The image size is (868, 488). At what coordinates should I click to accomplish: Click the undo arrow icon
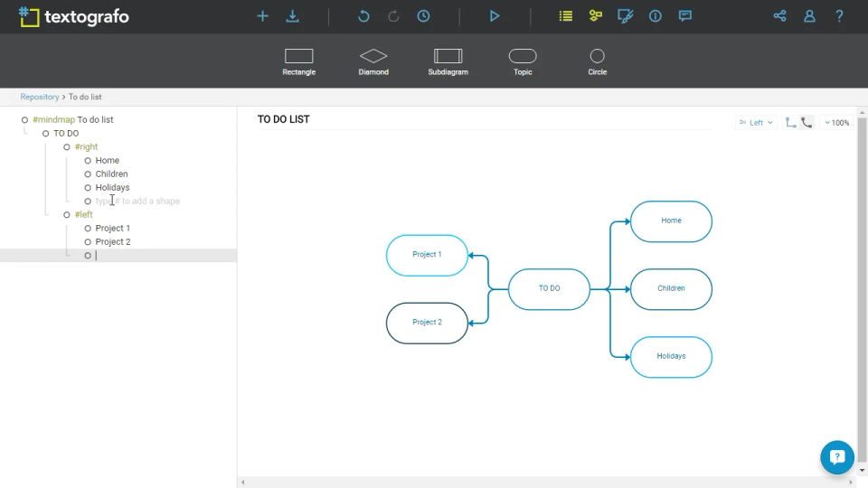point(363,16)
